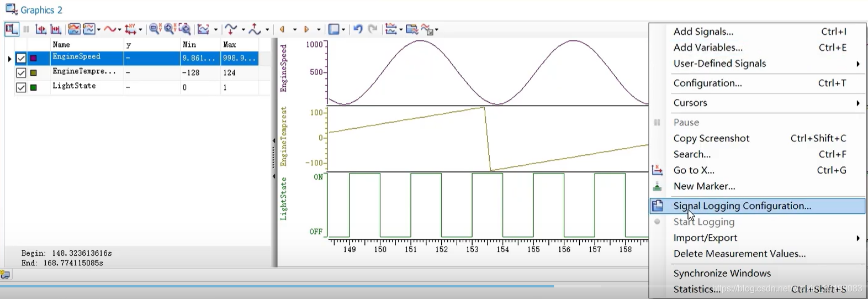This screenshot has width=868, height=299.
Task: Activate the difference cursor tool
Action: coord(56,29)
